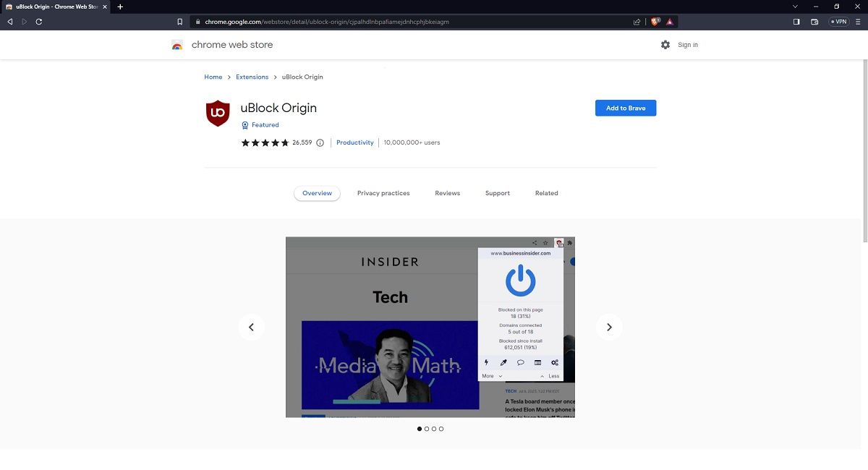Click the chrome web store logo
The image size is (868, 470).
[224, 44]
